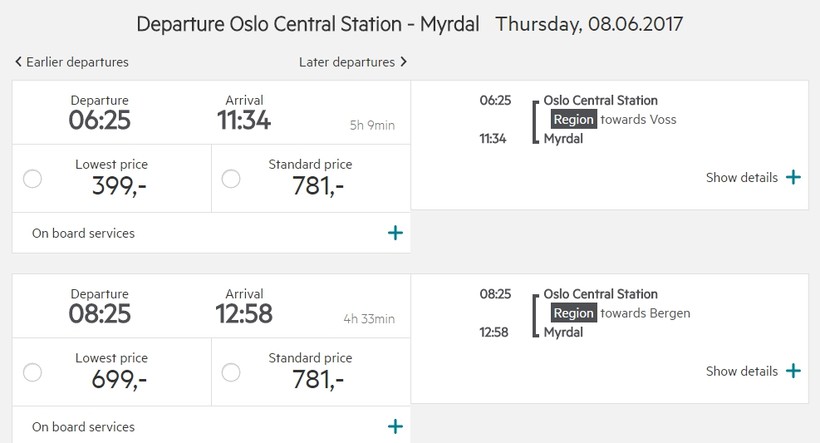Show details for the 08:25 journey

click(x=741, y=371)
